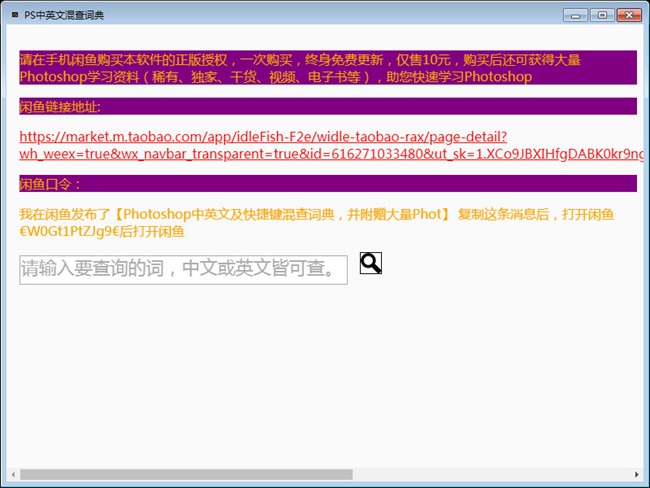Click the magnifier search icon
This screenshot has height=488, width=650.
tap(371, 263)
